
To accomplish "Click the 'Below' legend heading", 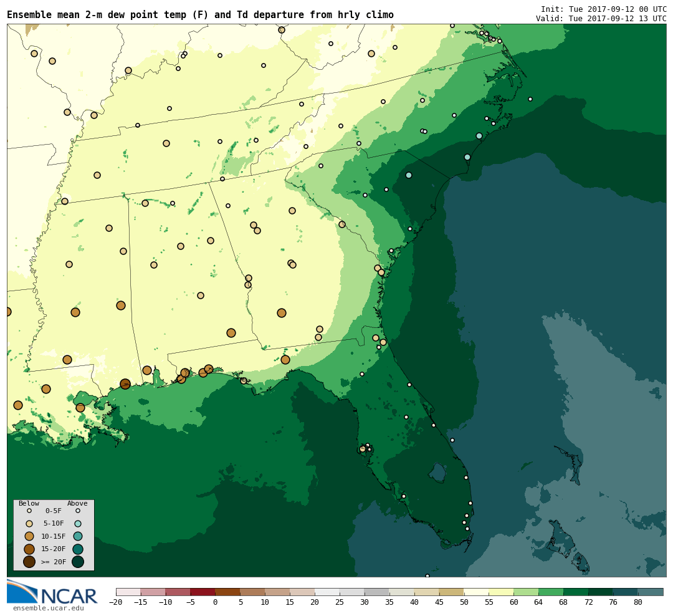I will [29, 503].
